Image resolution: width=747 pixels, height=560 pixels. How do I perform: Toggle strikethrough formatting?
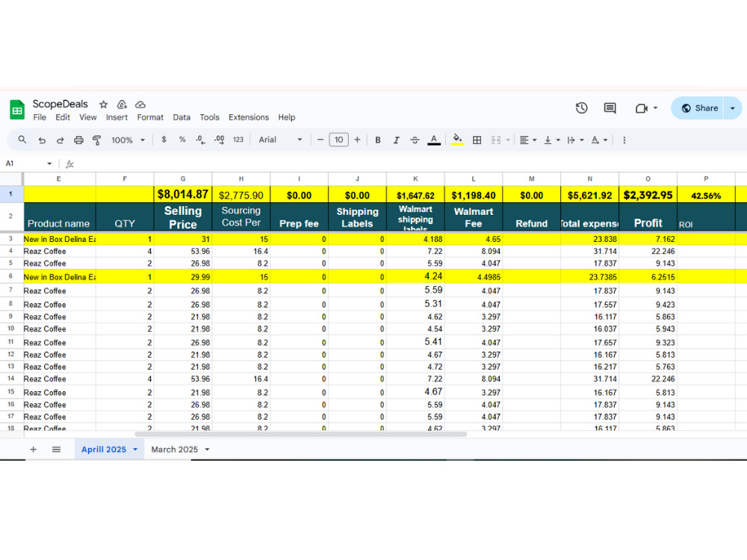[x=415, y=140]
